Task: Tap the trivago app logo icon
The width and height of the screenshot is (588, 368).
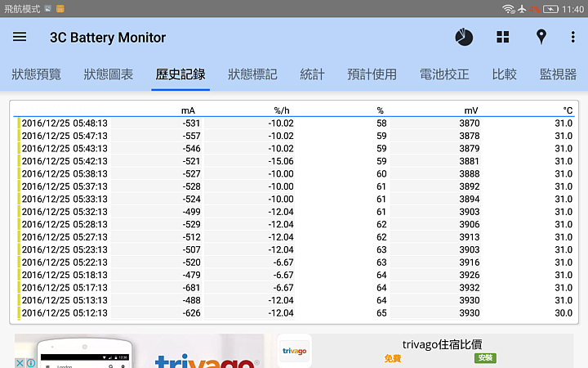Action: 294,351
